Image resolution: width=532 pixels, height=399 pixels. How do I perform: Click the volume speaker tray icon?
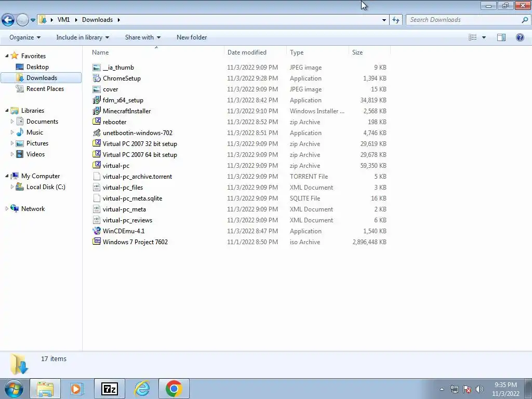pyautogui.click(x=479, y=389)
